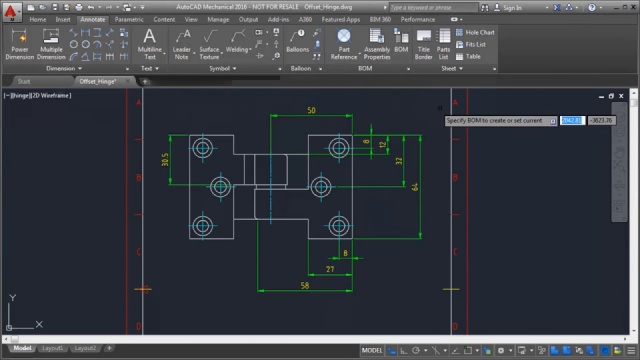Open the Quick Access Toolbar customize dropdown
This screenshot has width=640, height=360.
coord(142,7)
